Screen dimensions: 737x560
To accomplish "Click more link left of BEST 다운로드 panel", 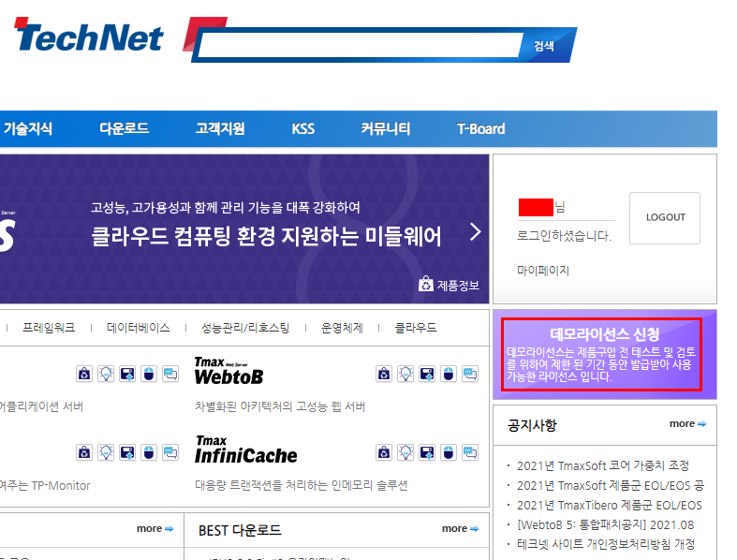I will pyautogui.click(x=155, y=528).
